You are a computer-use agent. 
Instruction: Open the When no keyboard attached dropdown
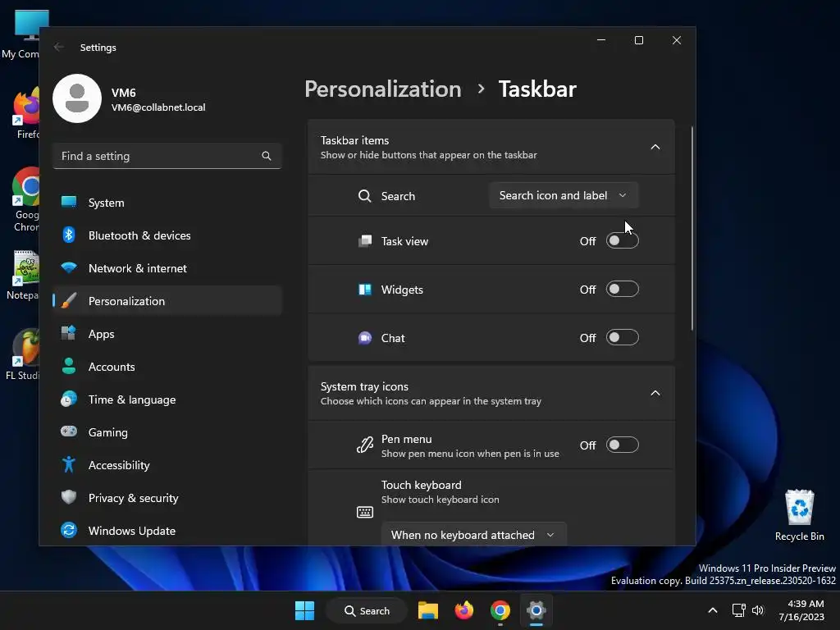[x=473, y=535]
